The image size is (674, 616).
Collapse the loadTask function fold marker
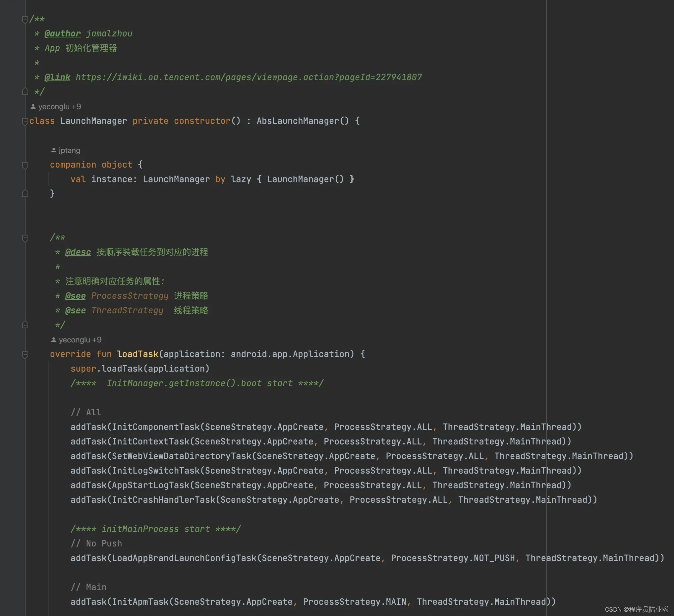coord(25,354)
